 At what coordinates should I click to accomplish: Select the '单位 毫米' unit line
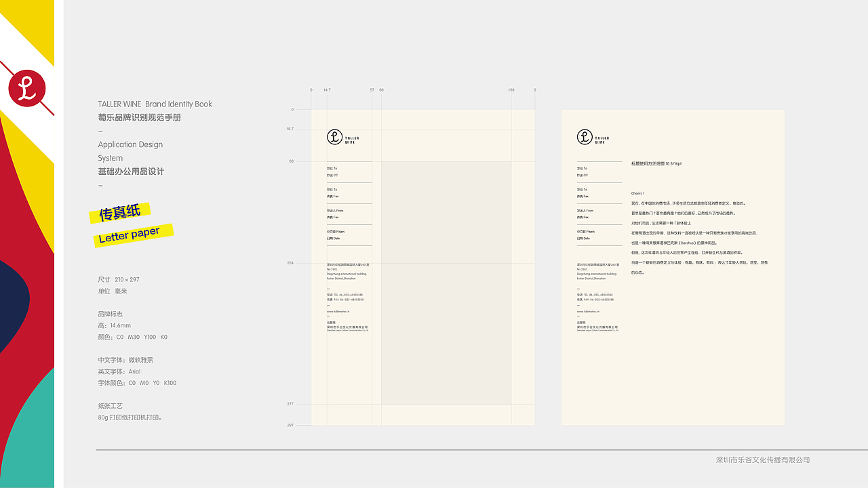pyautogui.click(x=113, y=291)
